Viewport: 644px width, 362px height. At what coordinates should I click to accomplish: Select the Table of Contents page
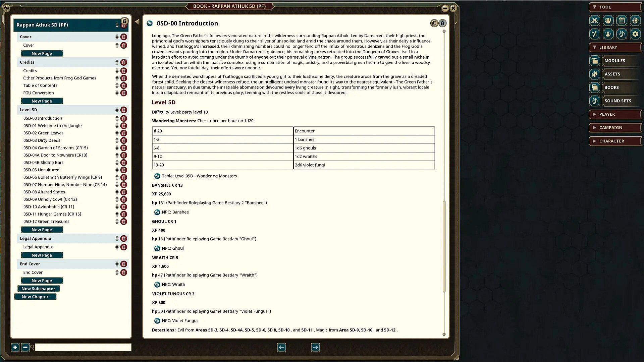40,85
